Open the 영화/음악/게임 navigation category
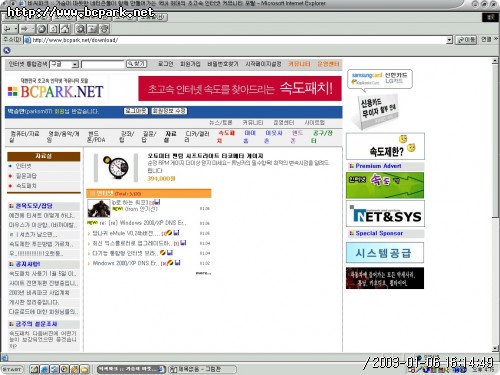Viewport: 500px width, 375px height. click(x=63, y=137)
